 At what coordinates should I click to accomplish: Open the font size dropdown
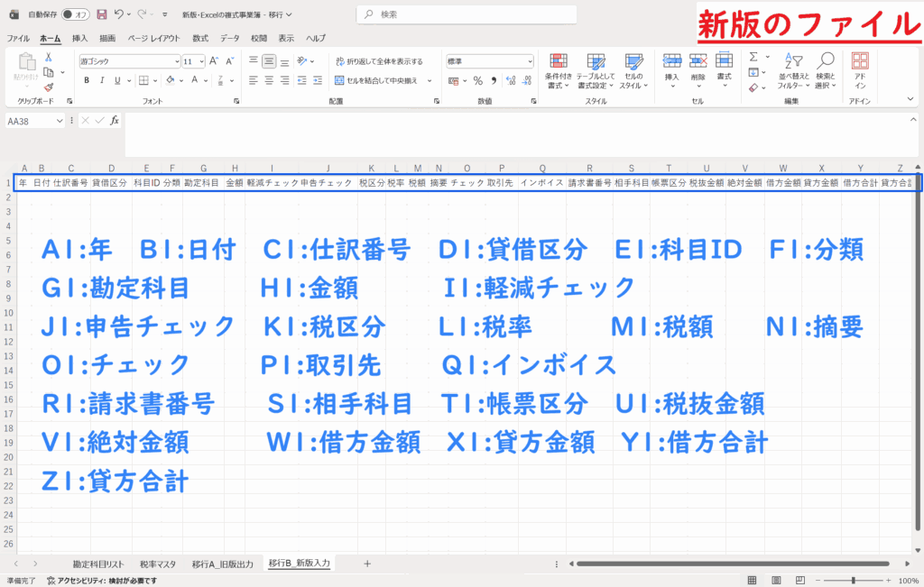[x=200, y=61]
